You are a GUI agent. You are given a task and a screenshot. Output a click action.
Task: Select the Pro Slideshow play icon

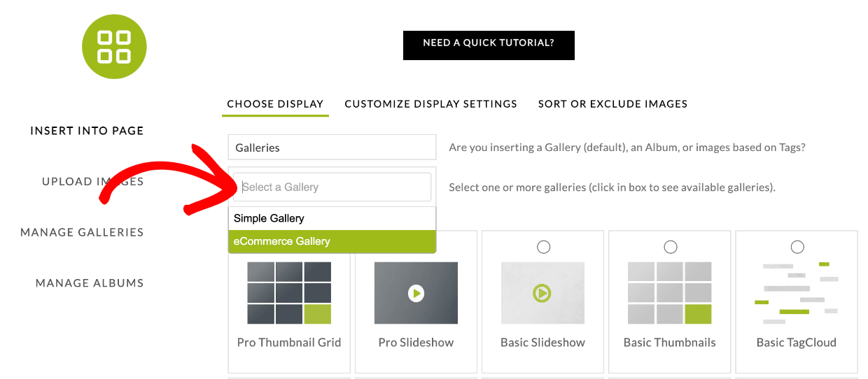point(416,293)
